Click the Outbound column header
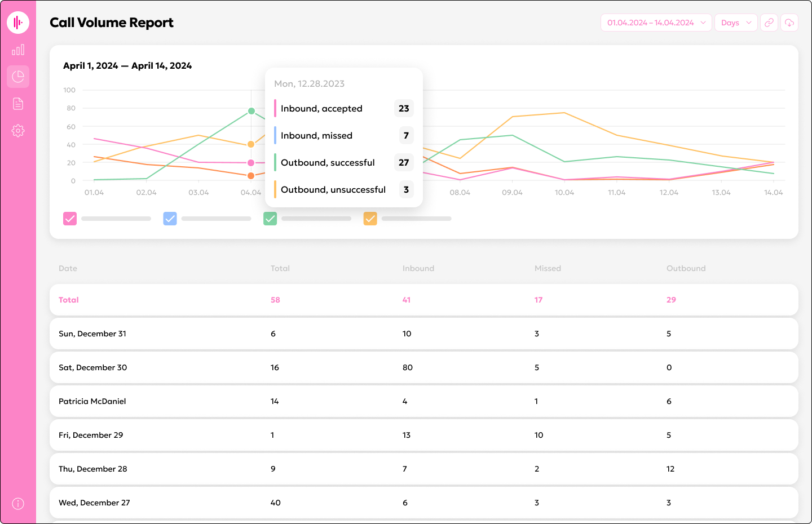 (686, 268)
